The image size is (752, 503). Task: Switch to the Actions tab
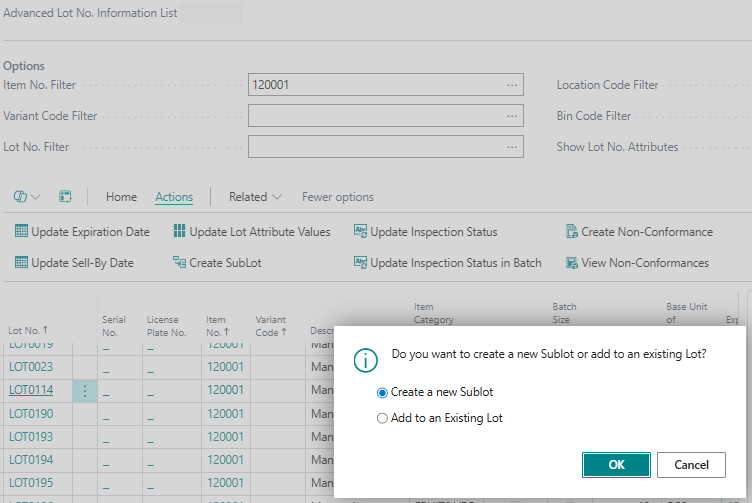[x=174, y=197]
